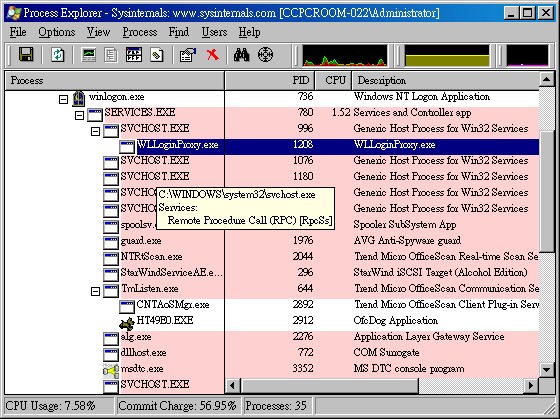Click the horizontal scrollbar right arrow
Viewport: 560px width, 419px height.
click(x=531, y=385)
